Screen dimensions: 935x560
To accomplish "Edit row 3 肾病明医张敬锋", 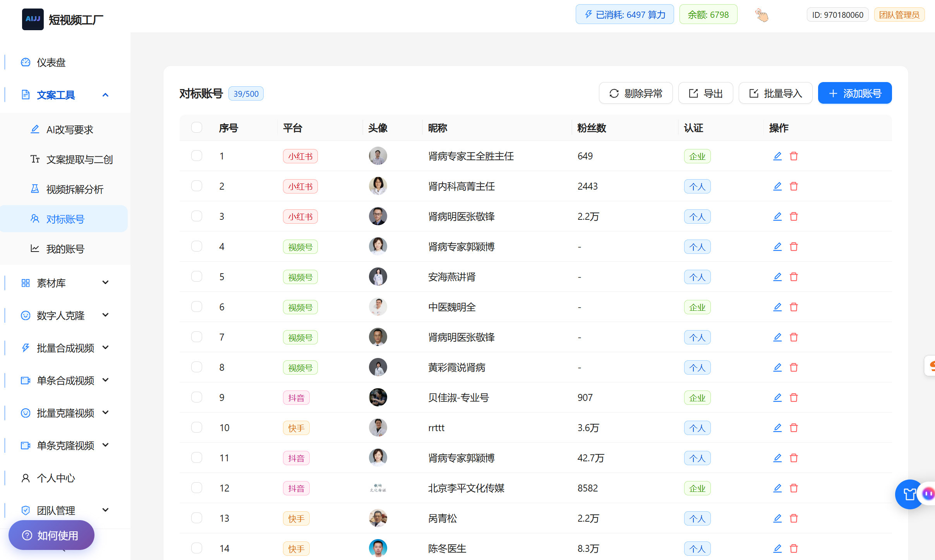I will tap(777, 216).
